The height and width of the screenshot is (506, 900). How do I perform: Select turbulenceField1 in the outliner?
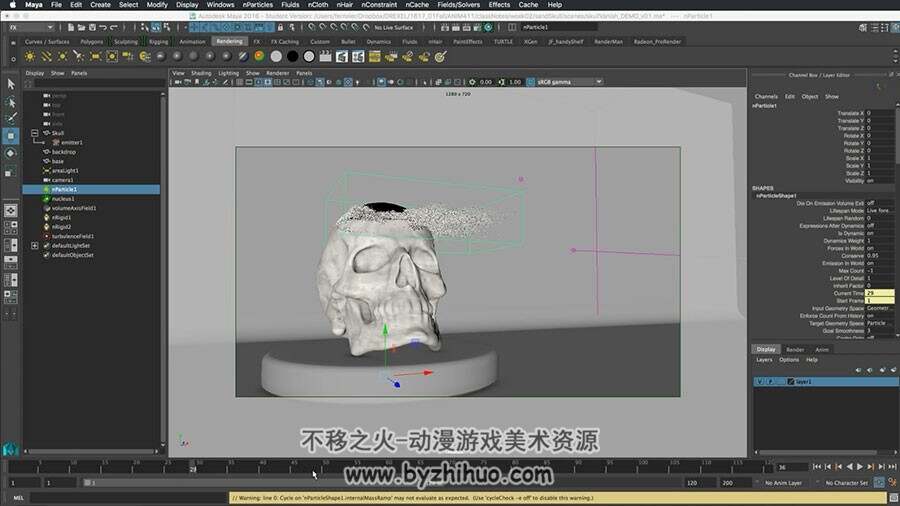[x=72, y=236]
